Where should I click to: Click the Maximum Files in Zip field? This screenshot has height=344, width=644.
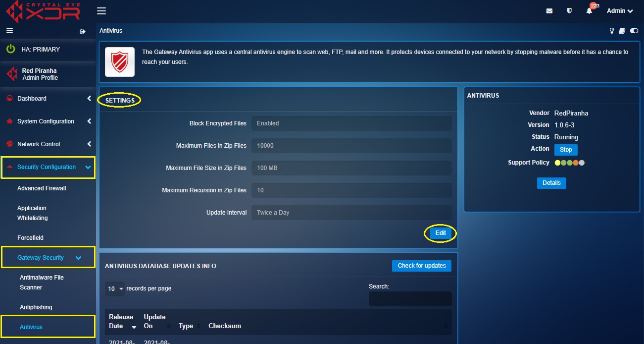351,146
